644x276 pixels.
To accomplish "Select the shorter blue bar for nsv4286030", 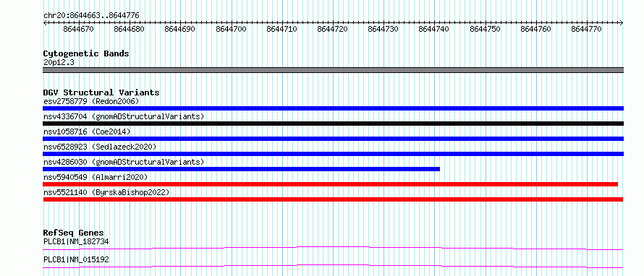I will click(x=241, y=169).
